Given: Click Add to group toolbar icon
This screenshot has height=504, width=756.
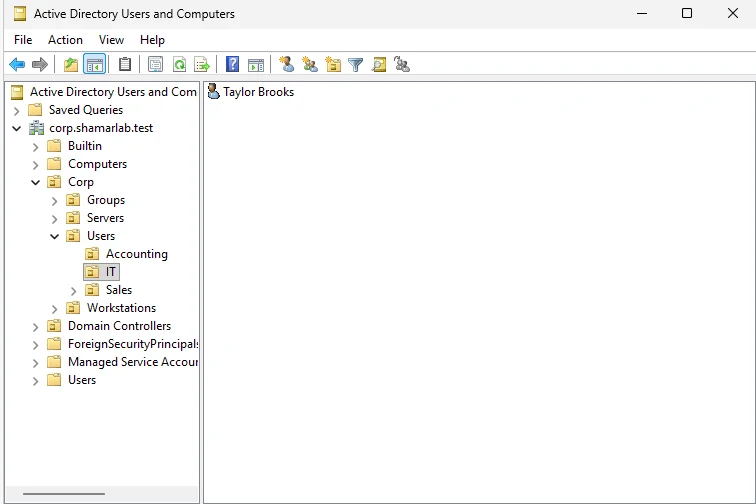Looking at the screenshot, I should [402, 64].
